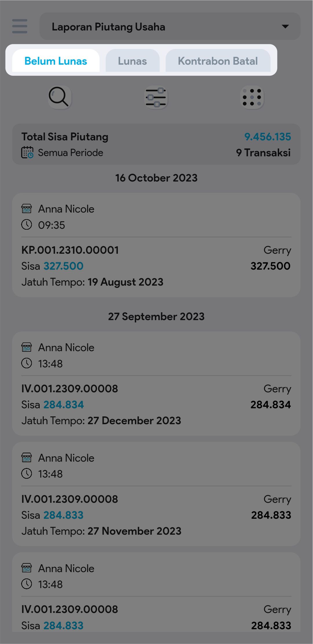
Task: Open invoice due 27 December 2023
Action: coord(156,405)
